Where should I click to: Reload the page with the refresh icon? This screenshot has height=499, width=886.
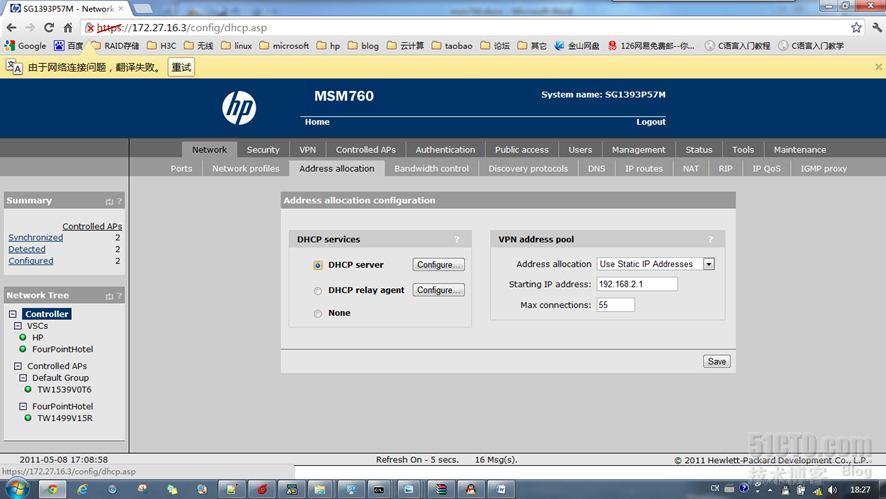pyautogui.click(x=49, y=27)
